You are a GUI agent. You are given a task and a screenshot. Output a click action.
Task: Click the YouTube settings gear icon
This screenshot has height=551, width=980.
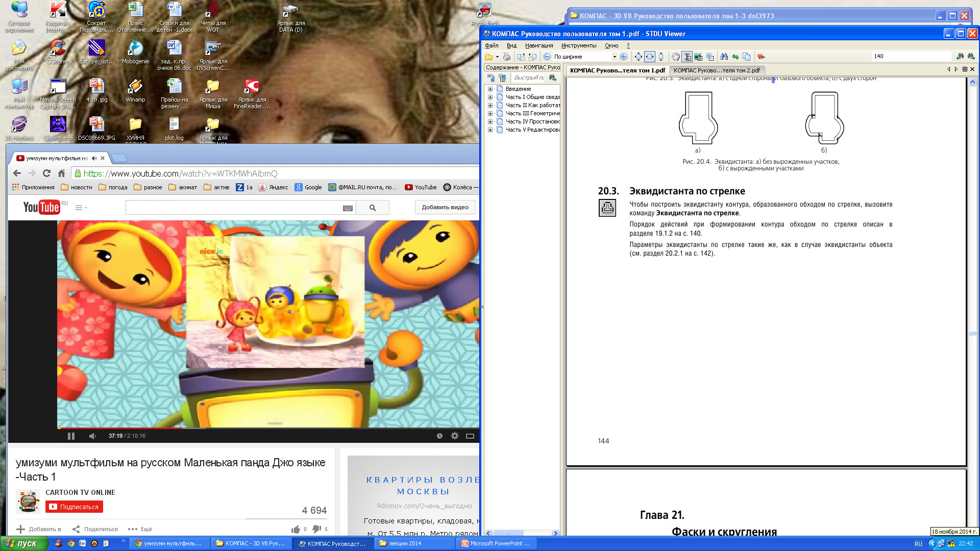coord(455,436)
